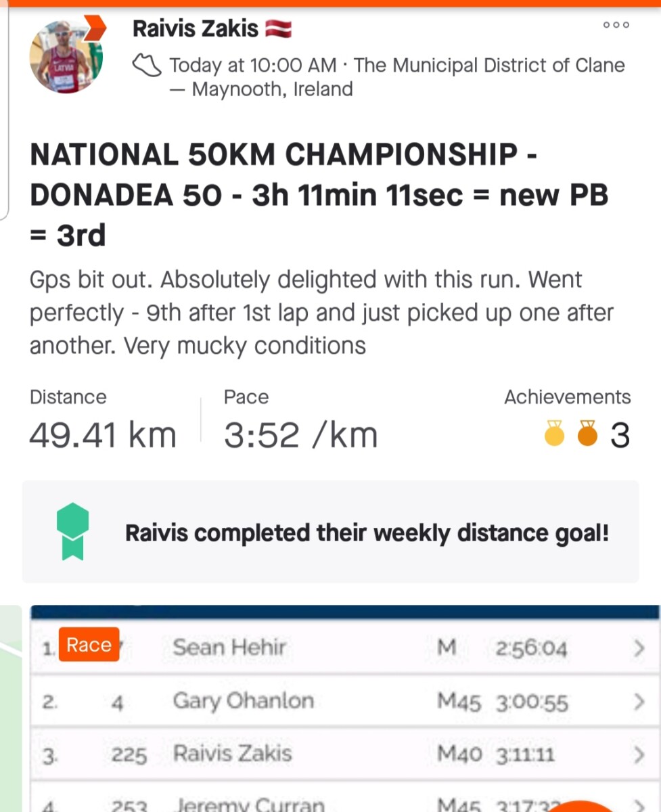The image size is (661, 812).
Task: Tap the green weekly goal badge icon
Action: tap(72, 532)
